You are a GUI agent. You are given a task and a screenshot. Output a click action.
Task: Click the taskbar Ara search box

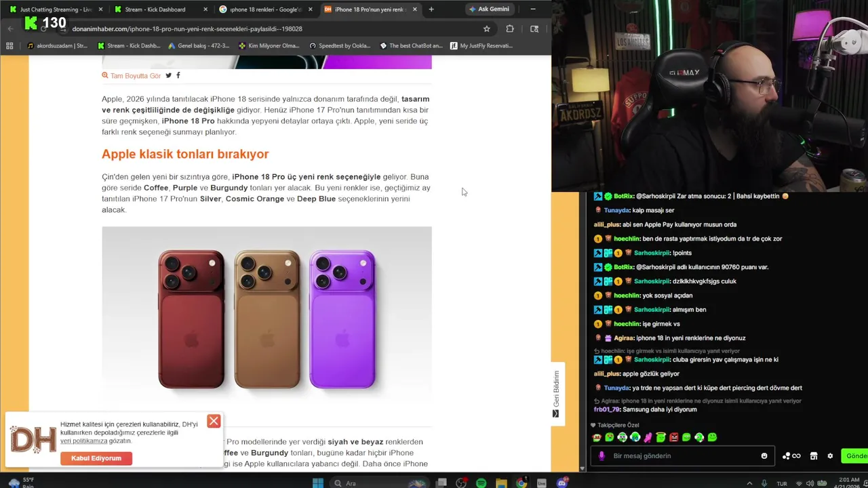point(380,483)
